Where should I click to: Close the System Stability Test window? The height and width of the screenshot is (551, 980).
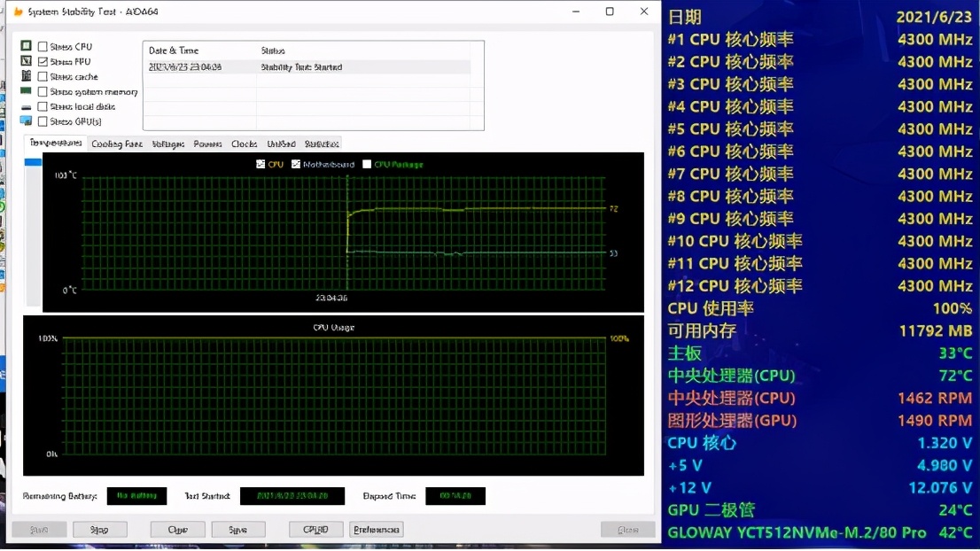(x=644, y=12)
